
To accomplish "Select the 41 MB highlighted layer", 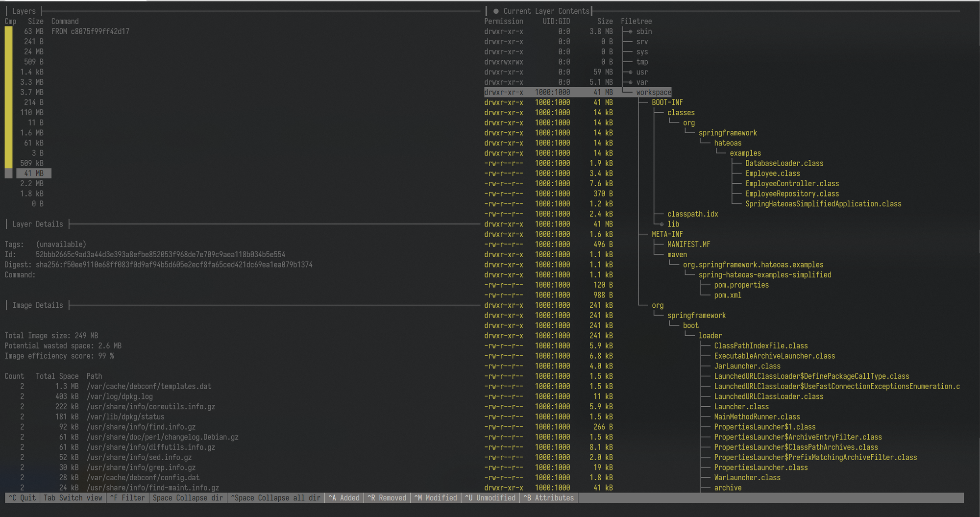I will click(34, 173).
